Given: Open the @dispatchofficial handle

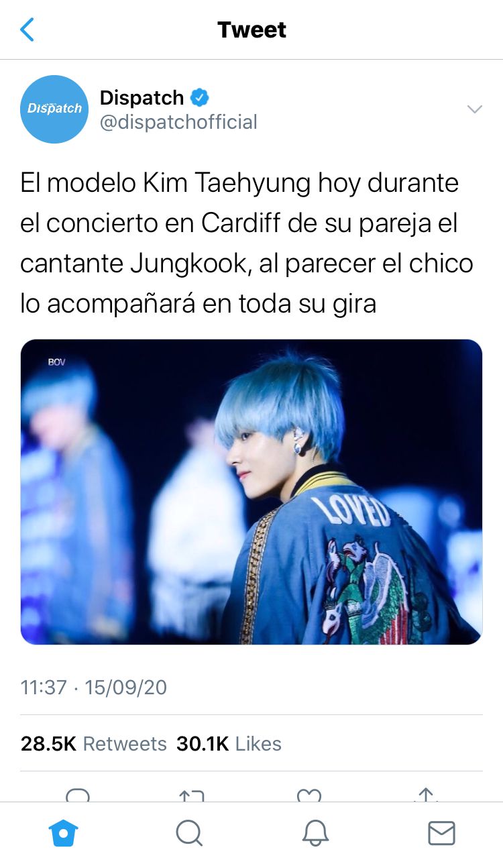Looking at the screenshot, I should 178,122.
